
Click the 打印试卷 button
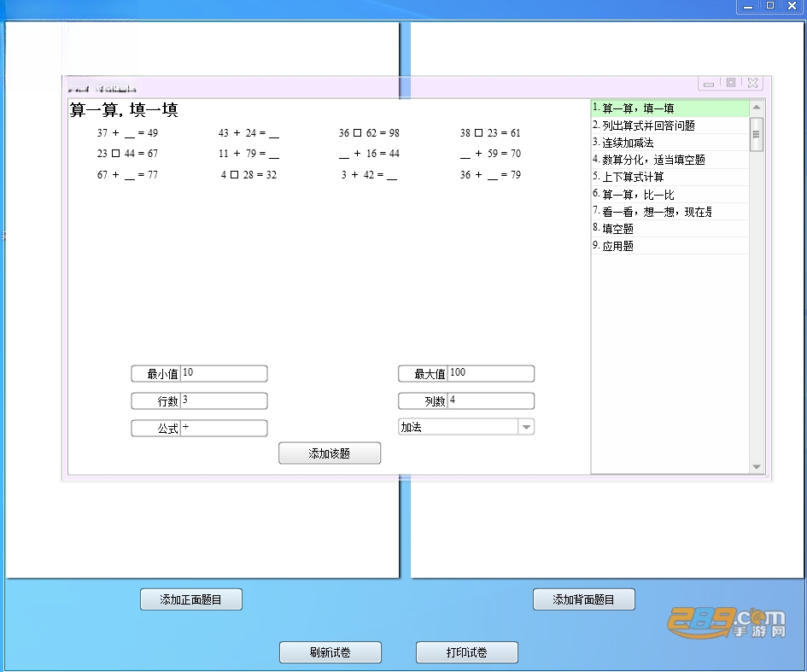click(467, 652)
